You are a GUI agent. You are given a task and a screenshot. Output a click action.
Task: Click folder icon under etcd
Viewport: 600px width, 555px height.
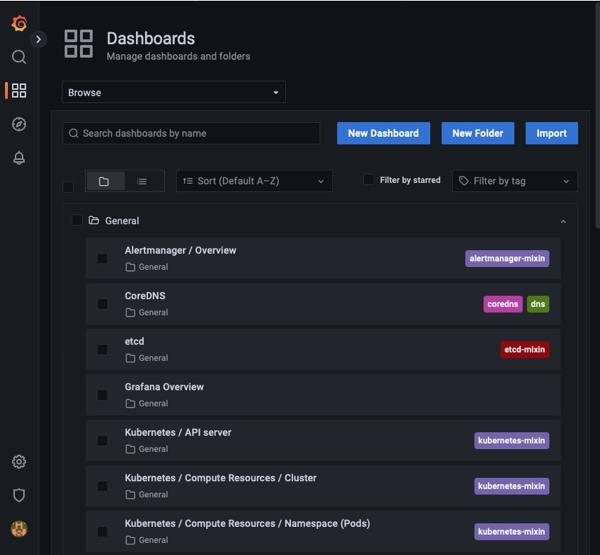coord(130,358)
